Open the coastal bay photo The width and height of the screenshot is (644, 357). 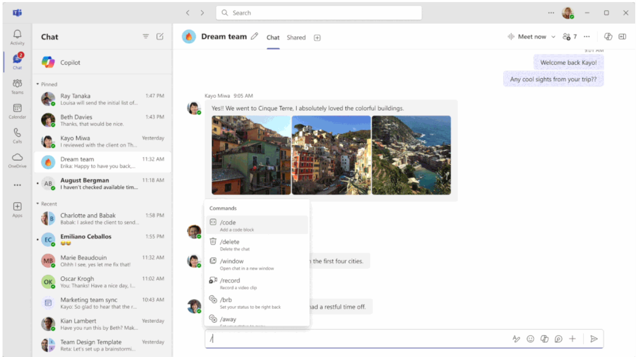click(x=411, y=155)
